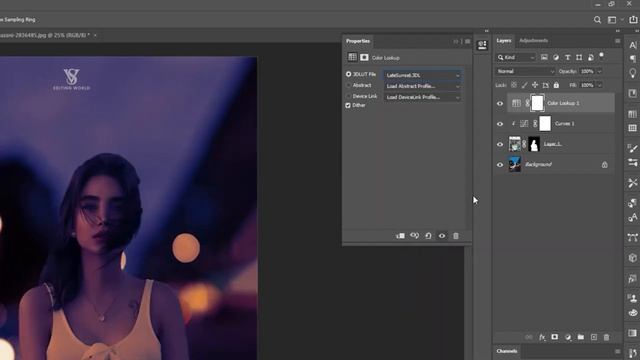This screenshot has width=640, height=360.
Task: Click view previous state icon in Properties
Action: (x=414, y=236)
